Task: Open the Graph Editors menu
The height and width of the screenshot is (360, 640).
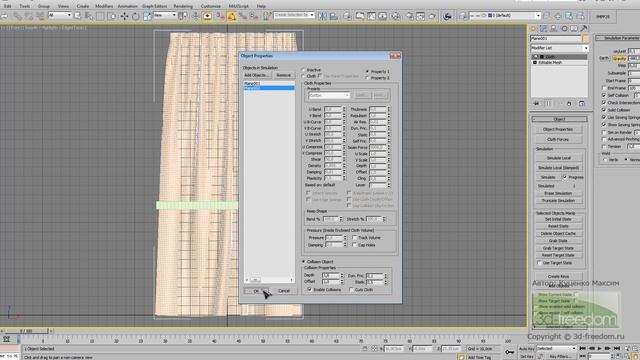Action: [155, 6]
